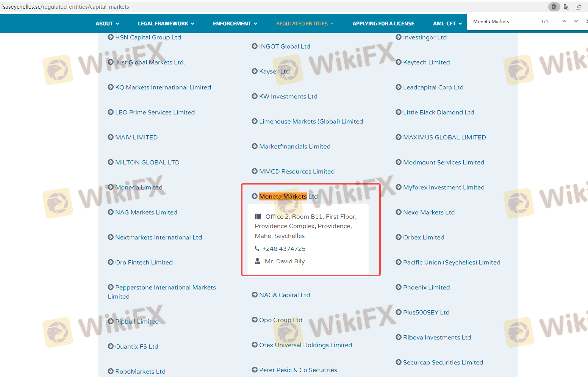
Task: Expand the ABOUT dropdown menu
Action: click(x=107, y=23)
